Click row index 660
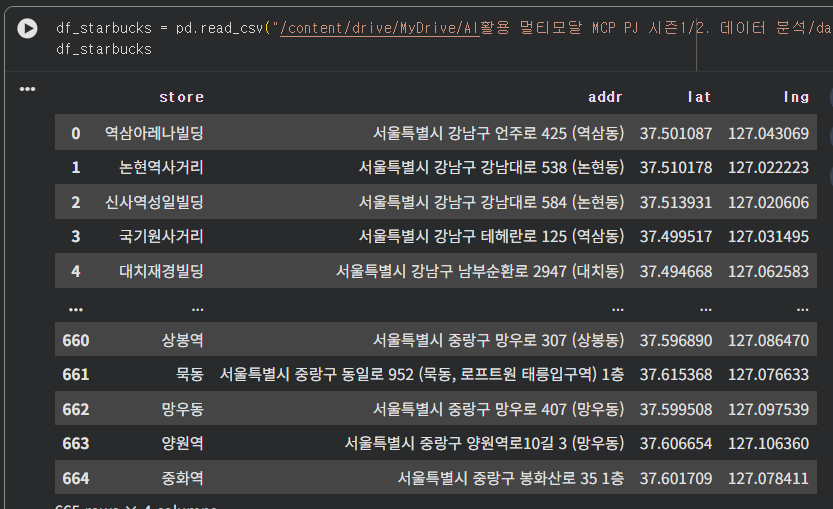The image size is (833, 509). click(x=76, y=340)
